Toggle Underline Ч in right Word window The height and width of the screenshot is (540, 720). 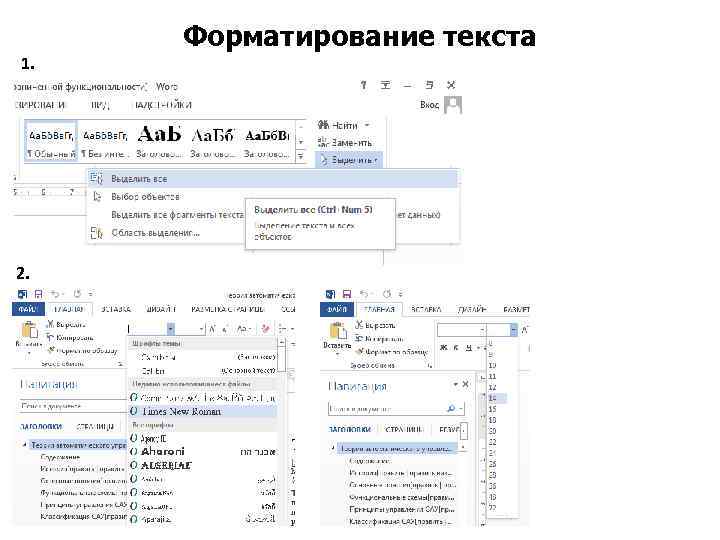click(x=468, y=348)
